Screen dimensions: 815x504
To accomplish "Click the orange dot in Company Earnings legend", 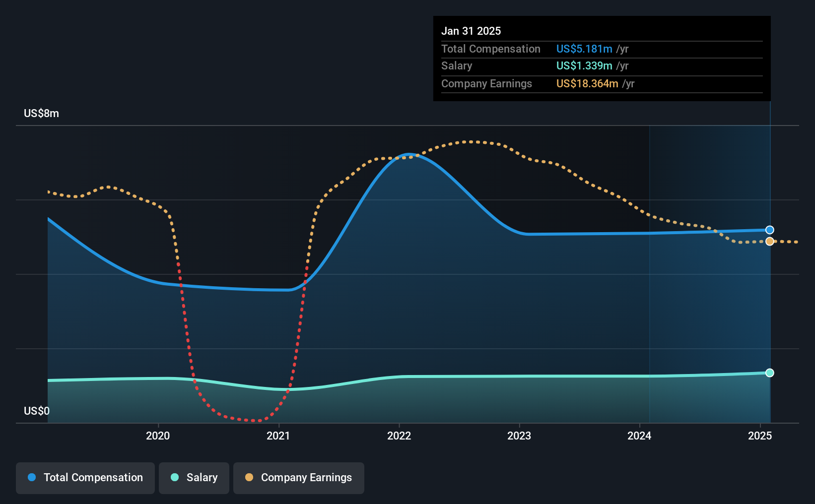I will click(x=249, y=477).
